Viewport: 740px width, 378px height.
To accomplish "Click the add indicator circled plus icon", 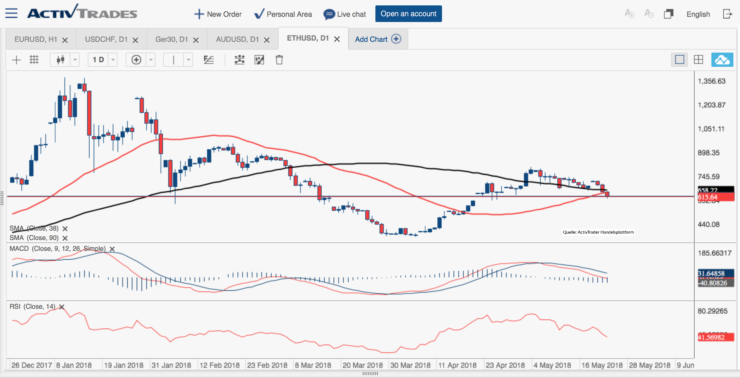I will pyautogui.click(x=136, y=60).
